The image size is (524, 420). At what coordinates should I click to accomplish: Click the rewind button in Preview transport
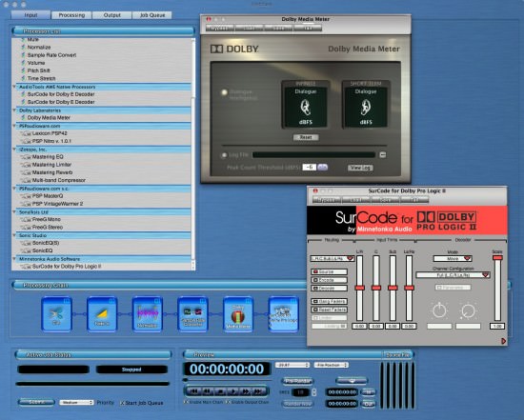(207, 390)
